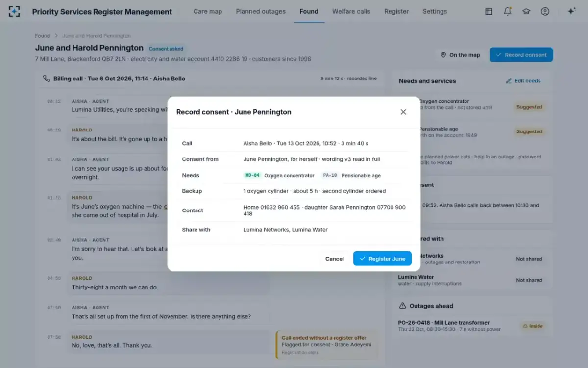This screenshot has width=588, height=368.
Task: Open the Welfare calls tab
Action: [351, 11]
